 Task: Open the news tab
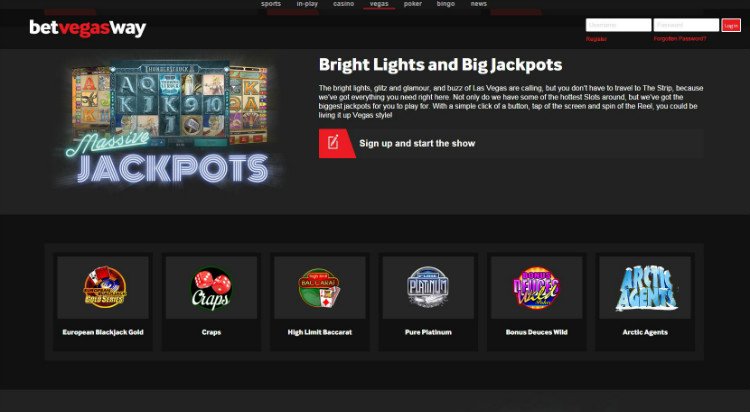tap(479, 4)
